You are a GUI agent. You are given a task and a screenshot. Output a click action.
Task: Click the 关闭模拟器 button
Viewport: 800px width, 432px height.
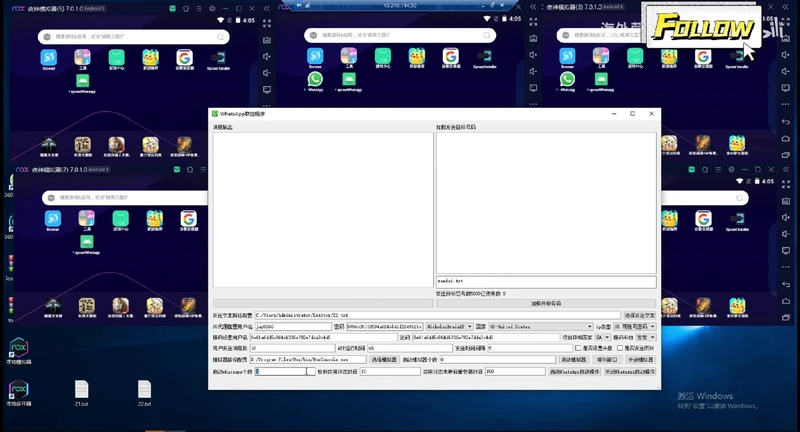pyautogui.click(x=640, y=360)
